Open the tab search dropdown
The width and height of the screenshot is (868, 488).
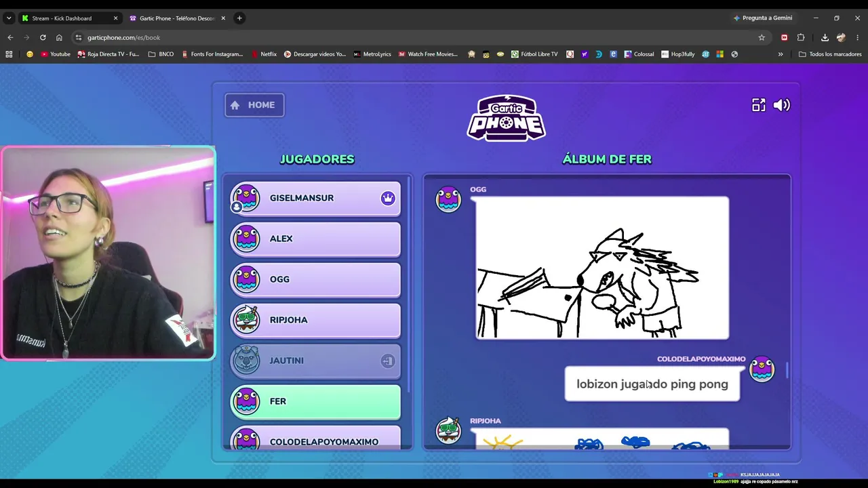click(9, 18)
